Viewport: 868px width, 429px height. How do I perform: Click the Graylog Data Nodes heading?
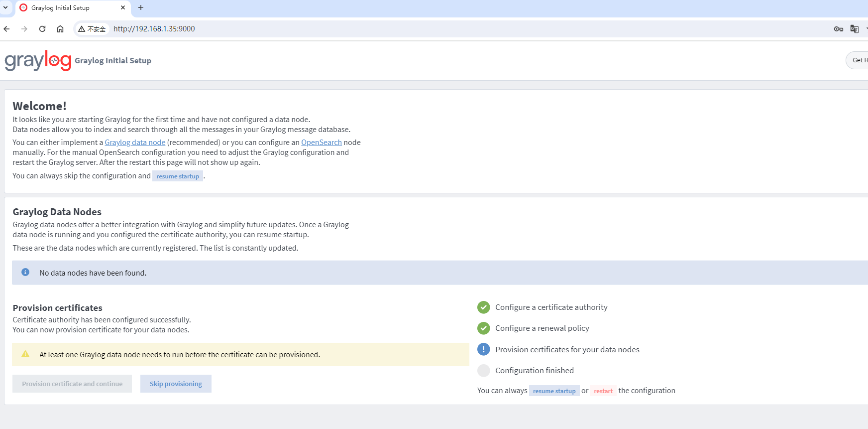tap(57, 212)
